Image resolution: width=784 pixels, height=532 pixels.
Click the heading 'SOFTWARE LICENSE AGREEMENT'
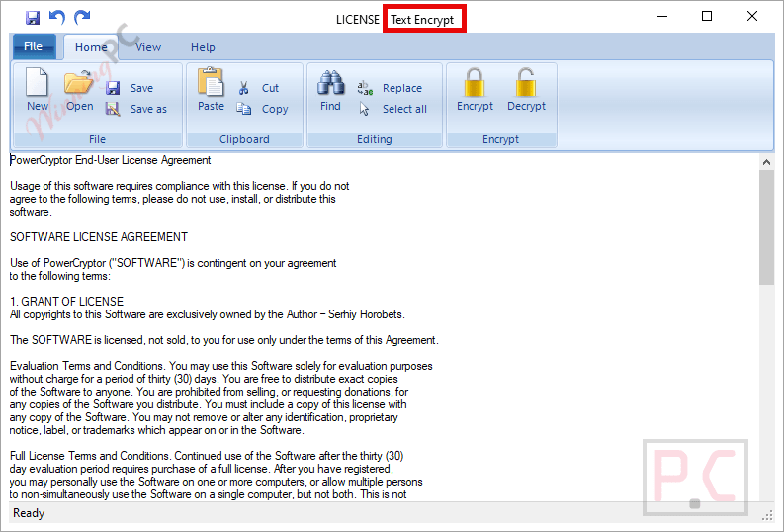(99, 237)
